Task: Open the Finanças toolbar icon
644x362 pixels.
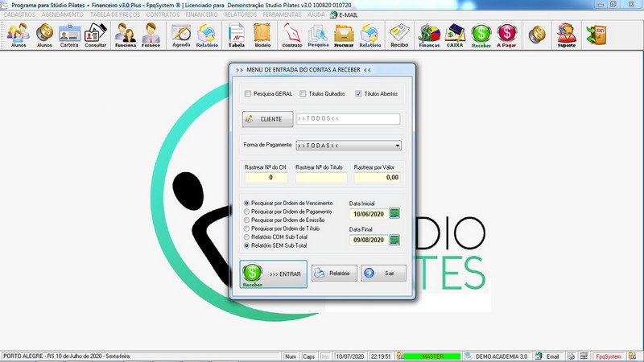Action: (x=429, y=35)
